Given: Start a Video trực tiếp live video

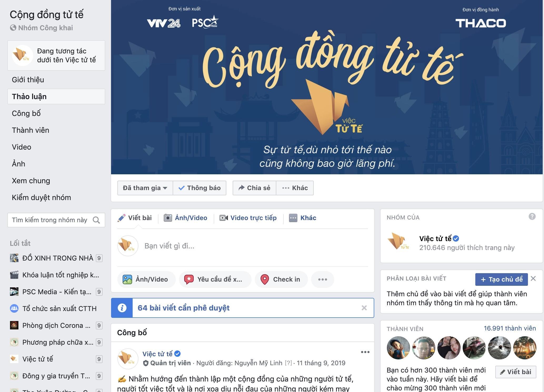Looking at the screenshot, I should (248, 218).
